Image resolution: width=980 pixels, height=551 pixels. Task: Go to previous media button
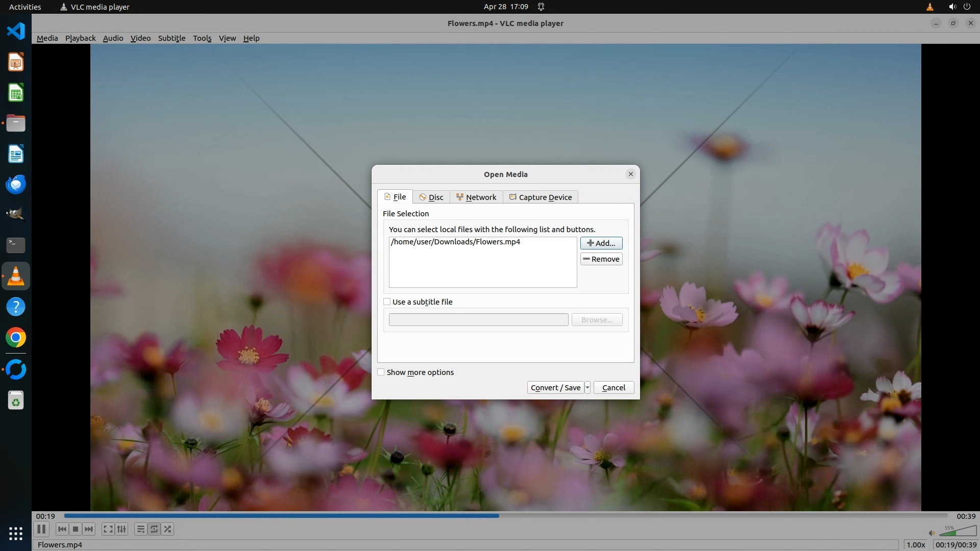pyautogui.click(x=62, y=529)
